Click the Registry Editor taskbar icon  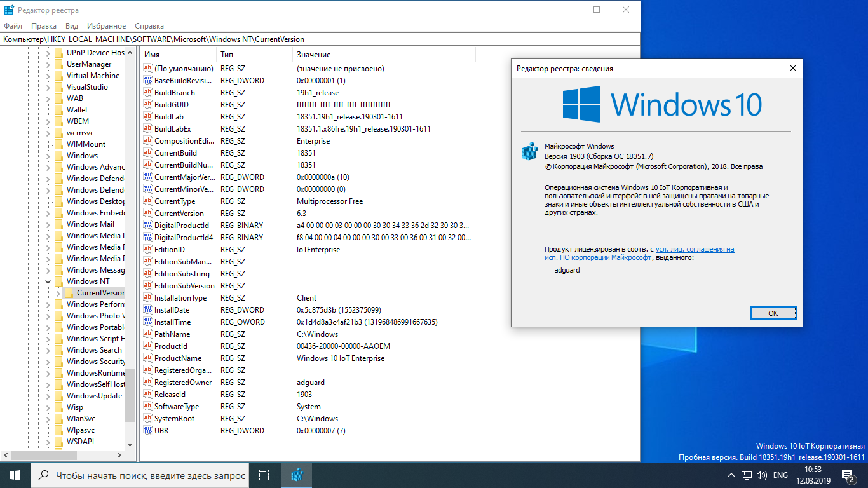[x=296, y=475]
